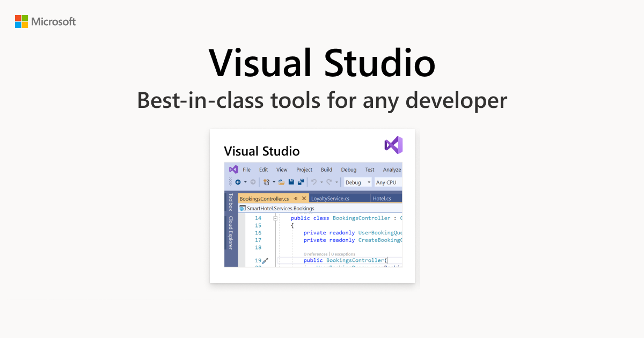Screen dimensions: 644x338
Task: Click the Microsoft logo at top left
Action: click(46, 21)
